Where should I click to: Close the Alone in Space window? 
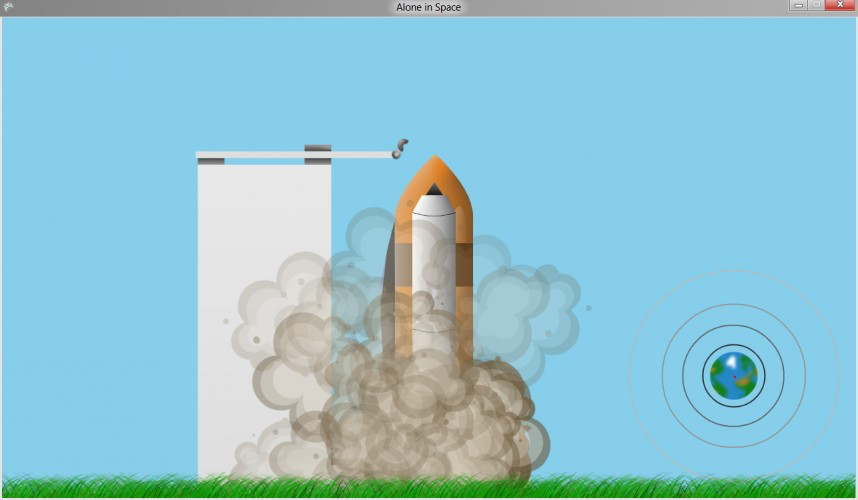pos(840,5)
